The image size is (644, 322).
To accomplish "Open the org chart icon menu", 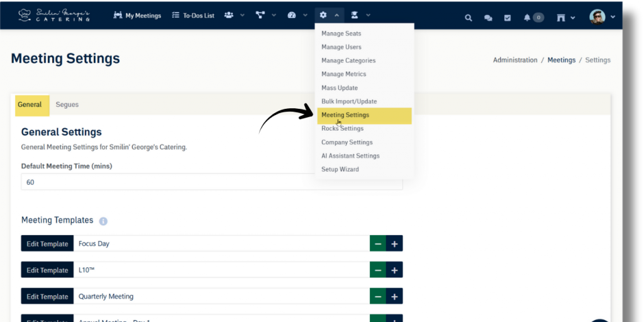I will (x=265, y=15).
